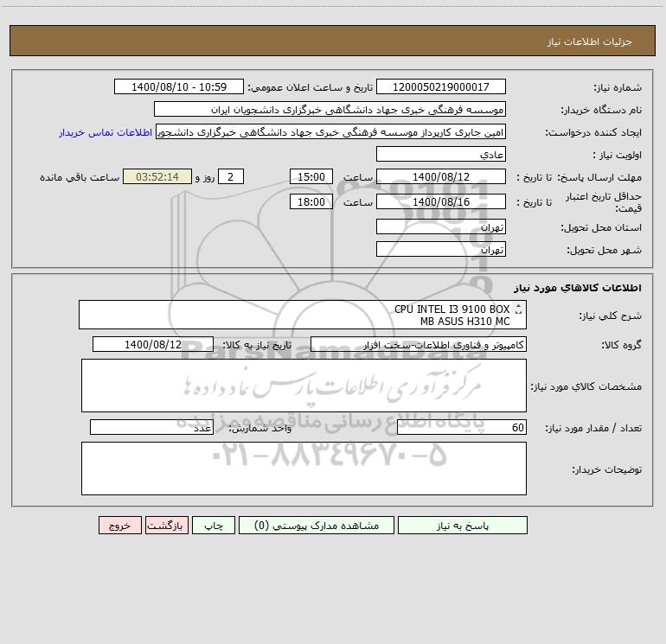Click the label گروه کالا
Viewport: 666px width, 644px height.
pos(621,346)
